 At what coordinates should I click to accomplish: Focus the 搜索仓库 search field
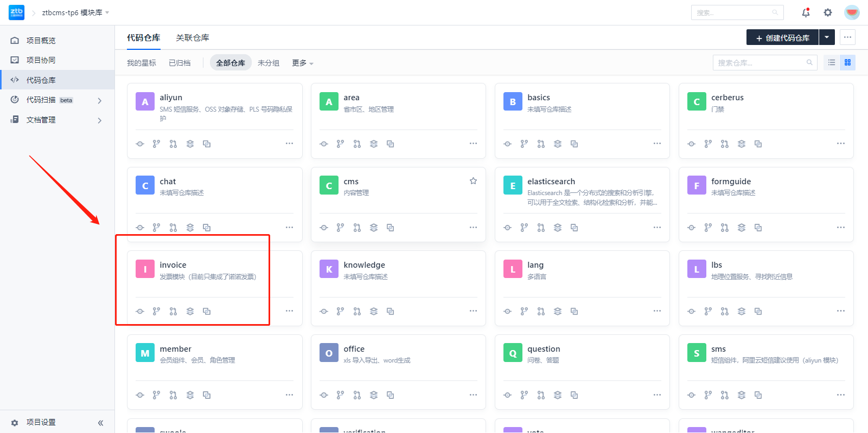click(765, 63)
